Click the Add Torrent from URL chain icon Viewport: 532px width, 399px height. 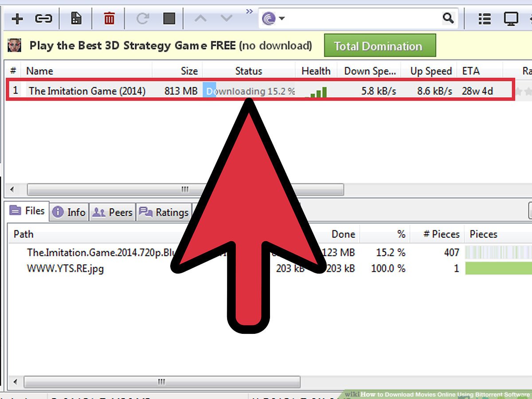point(43,19)
